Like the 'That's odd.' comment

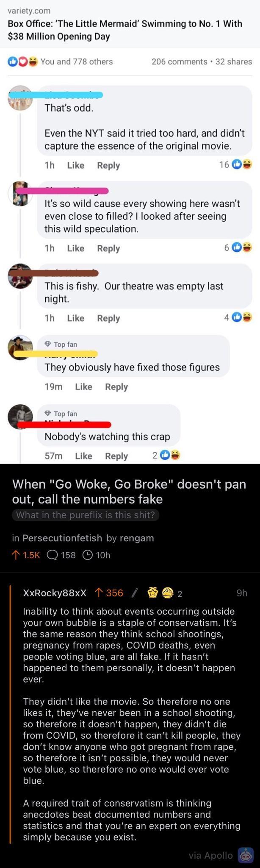click(x=75, y=165)
